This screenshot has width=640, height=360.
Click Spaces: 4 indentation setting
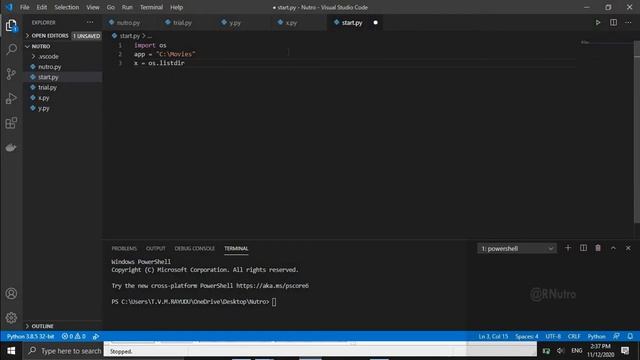[x=527, y=336]
